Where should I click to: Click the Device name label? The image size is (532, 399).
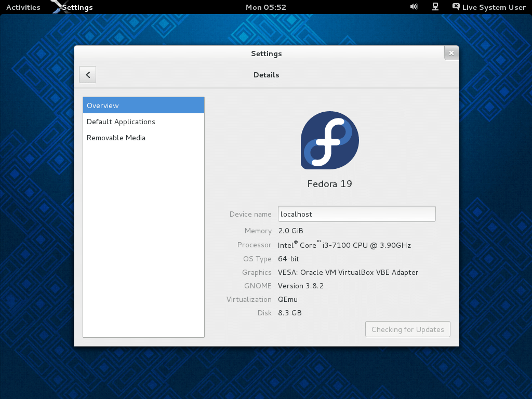[x=250, y=214]
